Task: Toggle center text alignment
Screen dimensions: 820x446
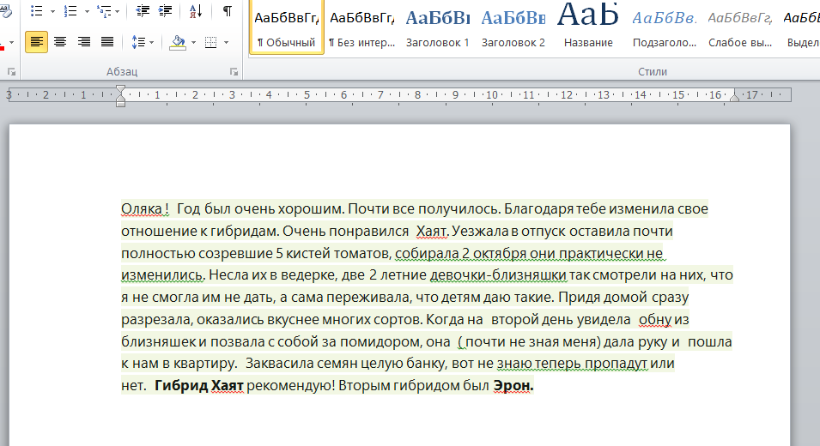Action: click(x=60, y=42)
